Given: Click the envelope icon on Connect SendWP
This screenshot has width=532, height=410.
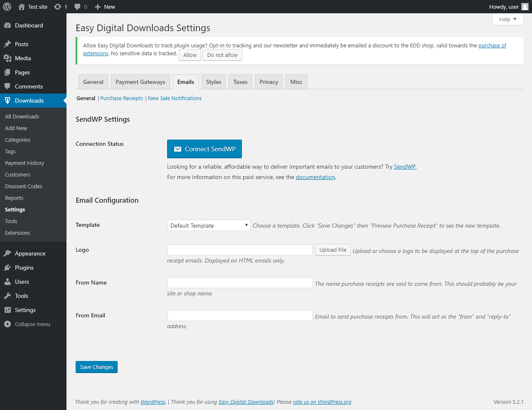Looking at the screenshot, I should (177, 149).
